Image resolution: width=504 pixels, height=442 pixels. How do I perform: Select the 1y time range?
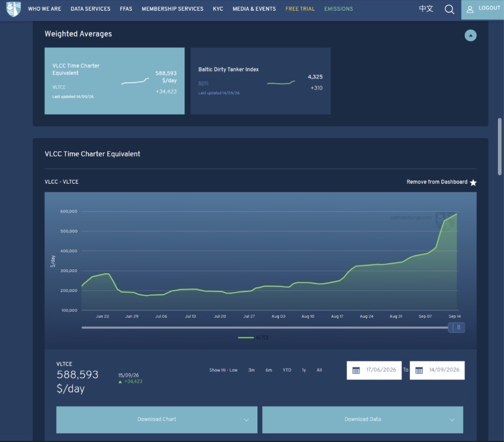coord(304,370)
